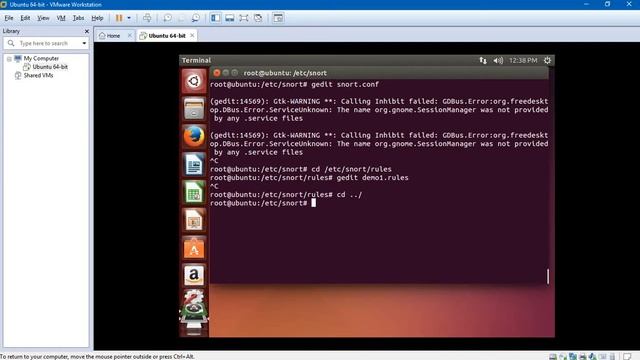Viewport: 640px width, 360px height.
Task: Open the session gear menu
Action: [547, 60]
